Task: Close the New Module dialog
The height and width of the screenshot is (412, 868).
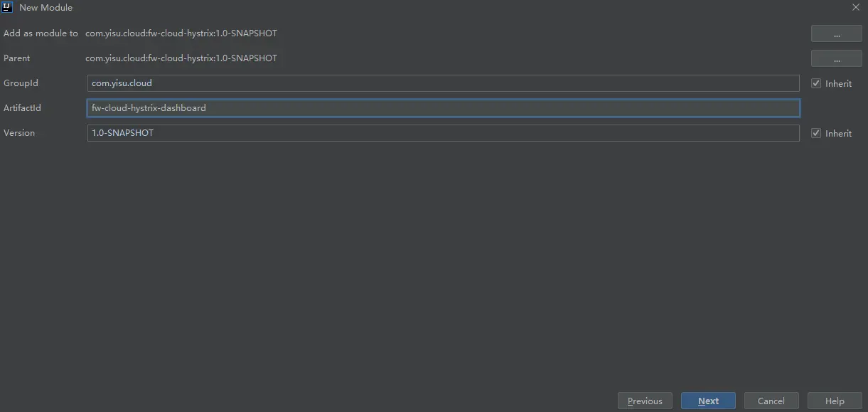Action: pos(855,8)
